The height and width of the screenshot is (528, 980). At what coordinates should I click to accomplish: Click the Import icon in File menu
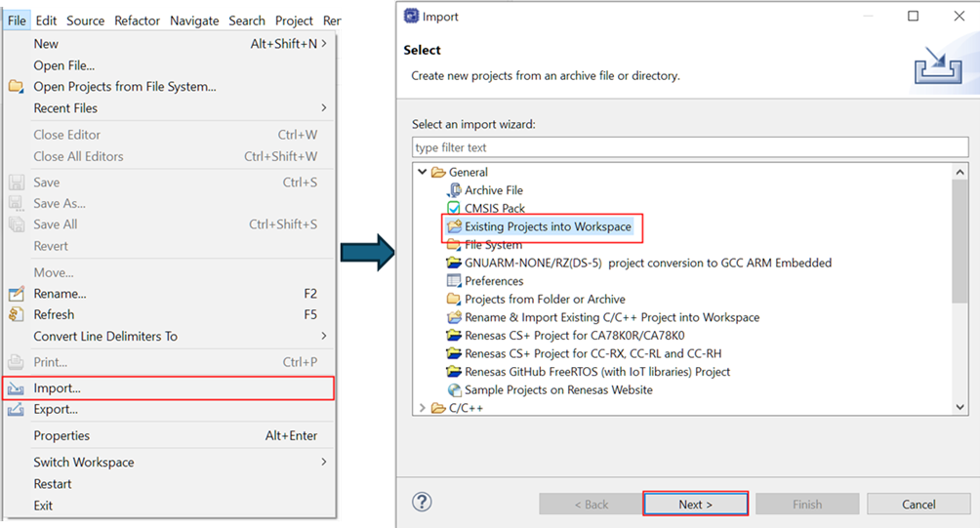pos(17,388)
